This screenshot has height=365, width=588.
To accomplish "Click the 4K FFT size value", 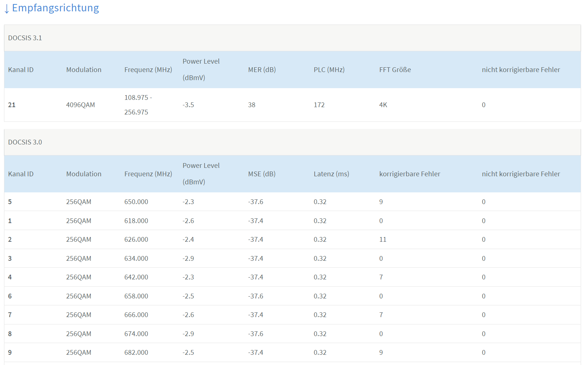I will coord(383,105).
